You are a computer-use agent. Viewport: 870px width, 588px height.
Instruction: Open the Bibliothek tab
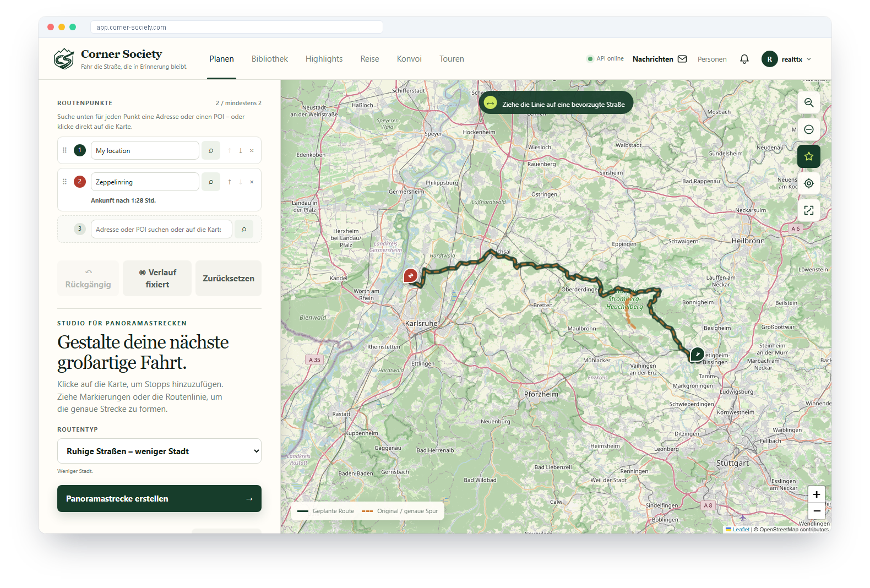coord(270,59)
